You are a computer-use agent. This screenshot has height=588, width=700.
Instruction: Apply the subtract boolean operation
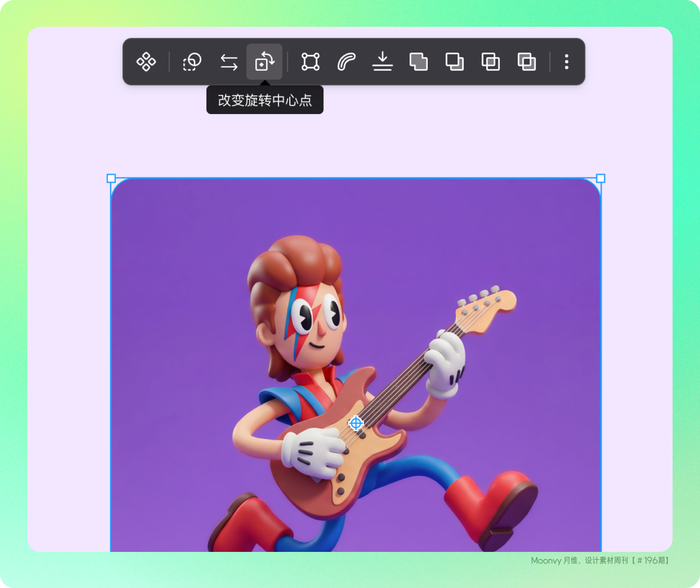click(454, 62)
